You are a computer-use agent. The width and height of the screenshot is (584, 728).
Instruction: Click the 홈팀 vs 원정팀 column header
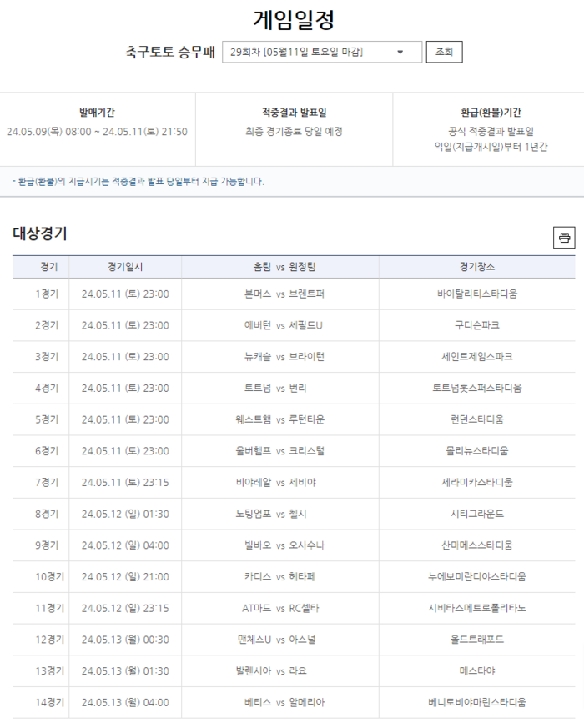click(x=280, y=267)
